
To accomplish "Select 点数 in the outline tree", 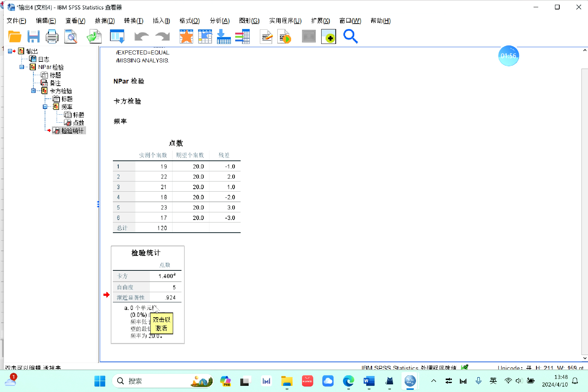I will point(79,122).
